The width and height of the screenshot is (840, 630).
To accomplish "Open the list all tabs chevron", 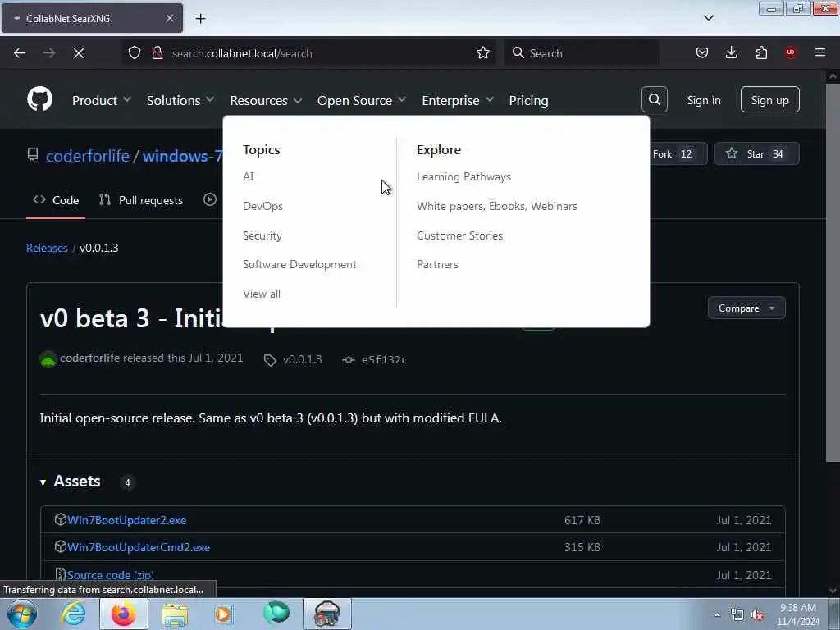I will click(708, 18).
